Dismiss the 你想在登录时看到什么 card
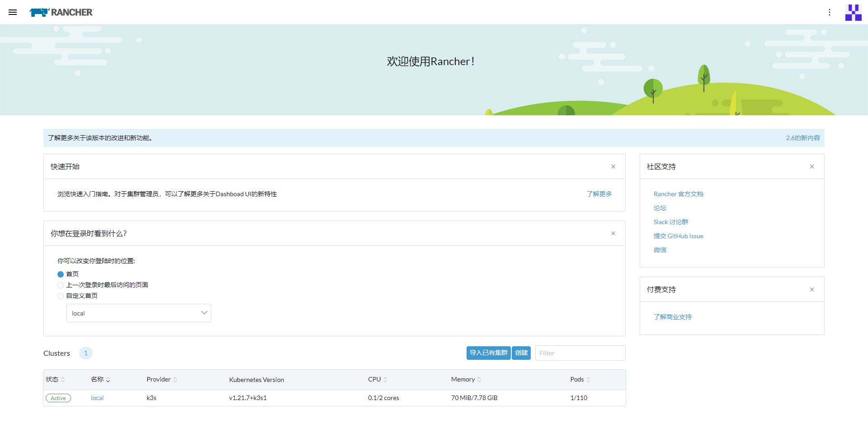This screenshot has width=868, height=438. (613, 233)
